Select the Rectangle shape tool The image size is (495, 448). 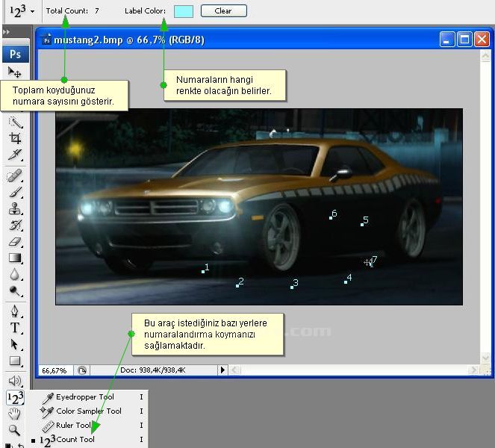15,361
